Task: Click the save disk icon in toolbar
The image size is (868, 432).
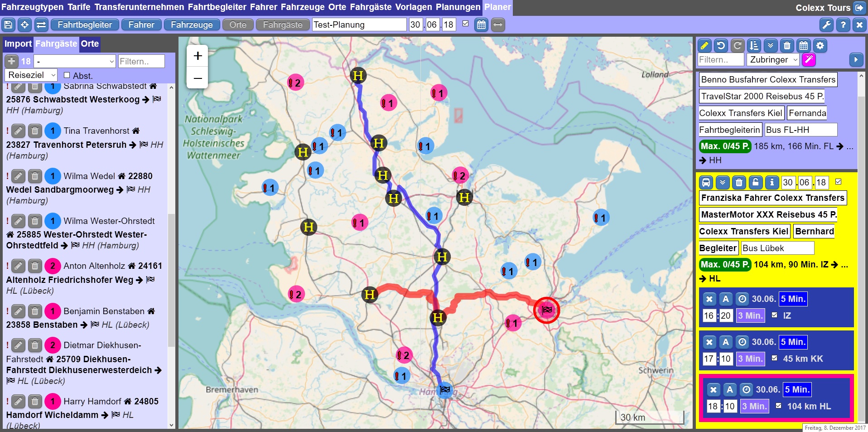Action: [x=8, y=25]
